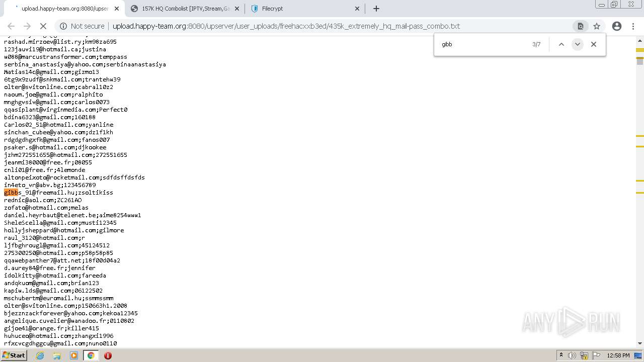Stop loading this page
Viewport: 644px width, 362px height.
pos(43,26)
